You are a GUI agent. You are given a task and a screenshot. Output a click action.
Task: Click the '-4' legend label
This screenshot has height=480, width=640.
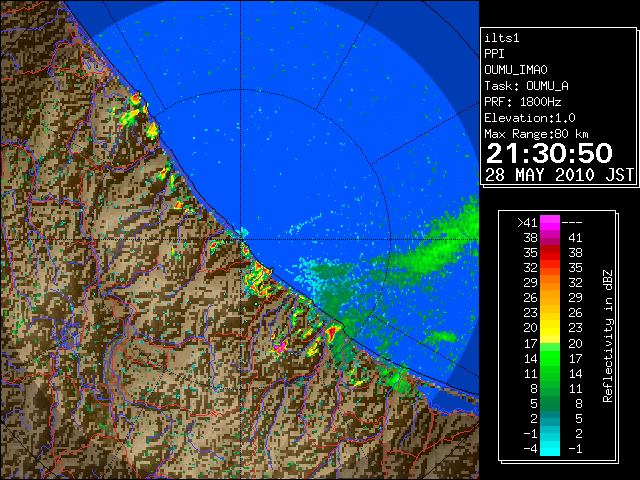coord(530,449)
